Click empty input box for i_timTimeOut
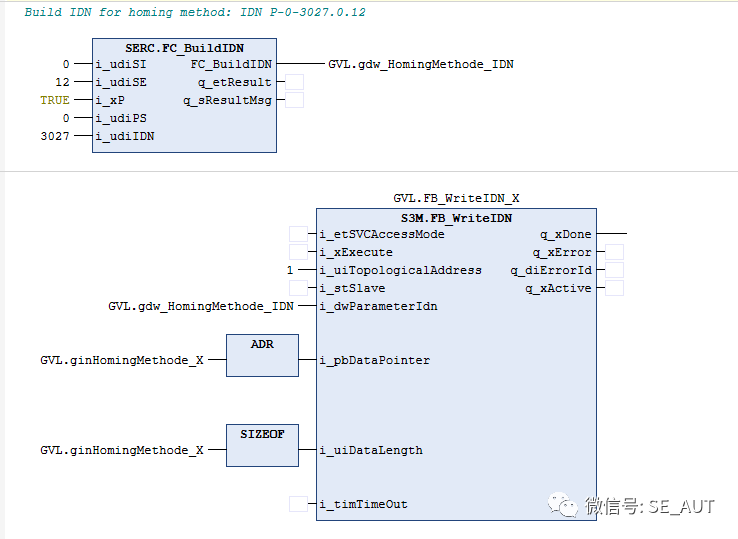Viewport: 738px width, 539px height. (x=298, y=504)
